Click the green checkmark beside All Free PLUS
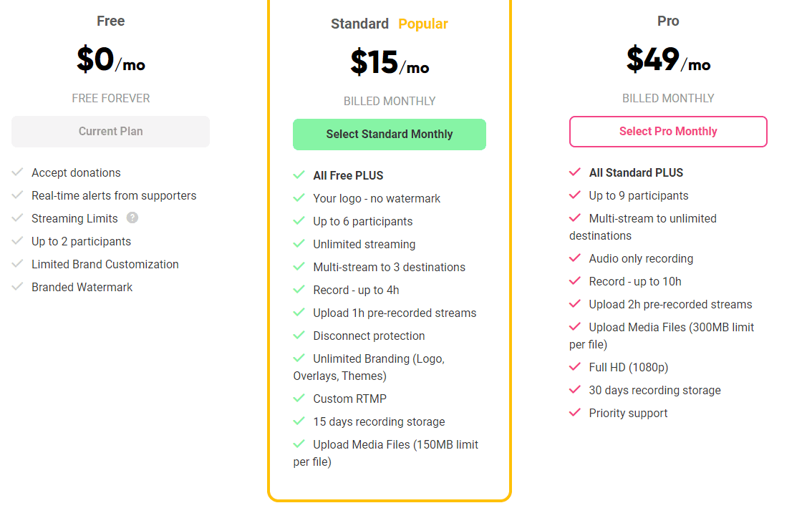Screen dimensions: 812x508 tap(299, 175)
